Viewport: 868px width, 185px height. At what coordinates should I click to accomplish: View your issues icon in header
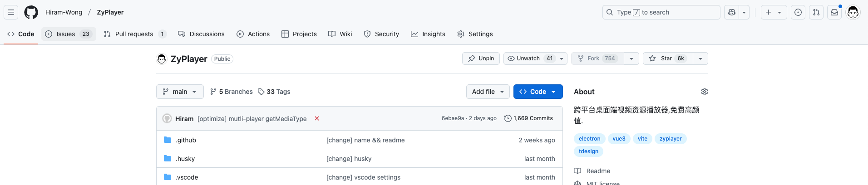[798, 12]
